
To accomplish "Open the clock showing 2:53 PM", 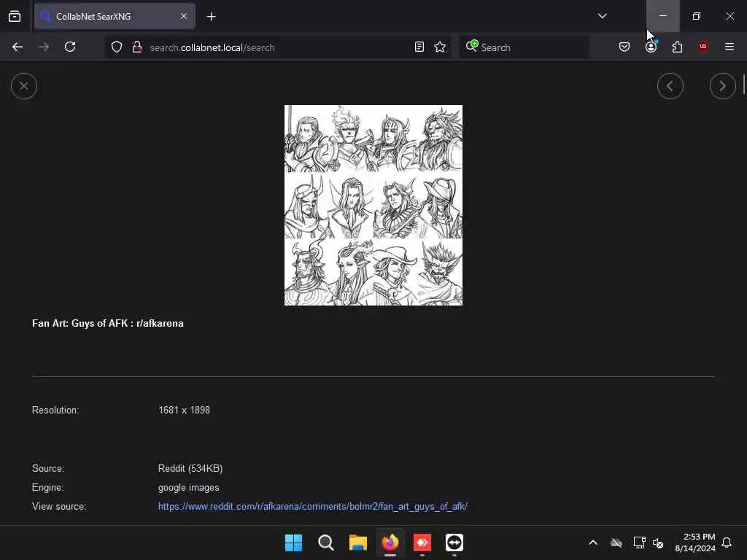I will 695,542.
